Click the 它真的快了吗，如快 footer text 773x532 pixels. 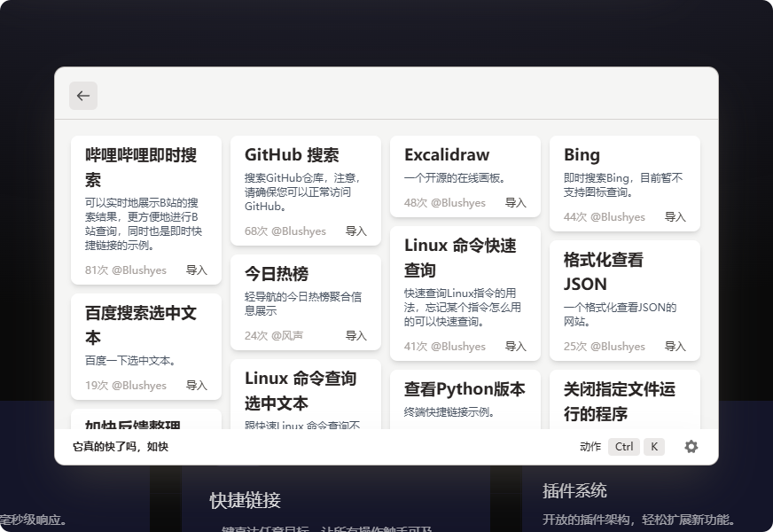pos(121,447)
